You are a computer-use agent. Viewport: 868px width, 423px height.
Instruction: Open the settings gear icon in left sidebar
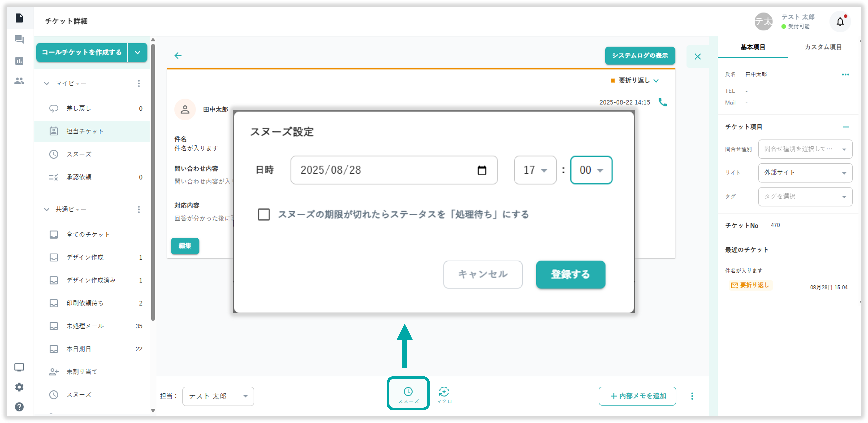tap(19, 387)
